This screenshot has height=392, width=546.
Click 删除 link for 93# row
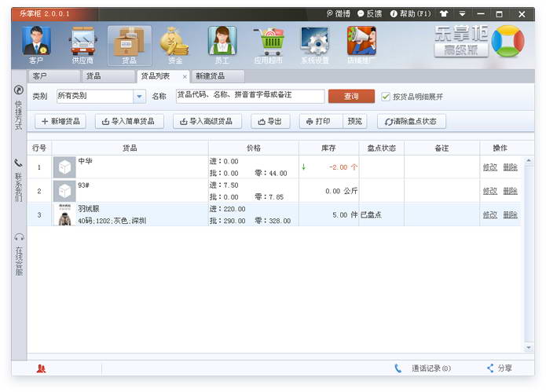510,191
